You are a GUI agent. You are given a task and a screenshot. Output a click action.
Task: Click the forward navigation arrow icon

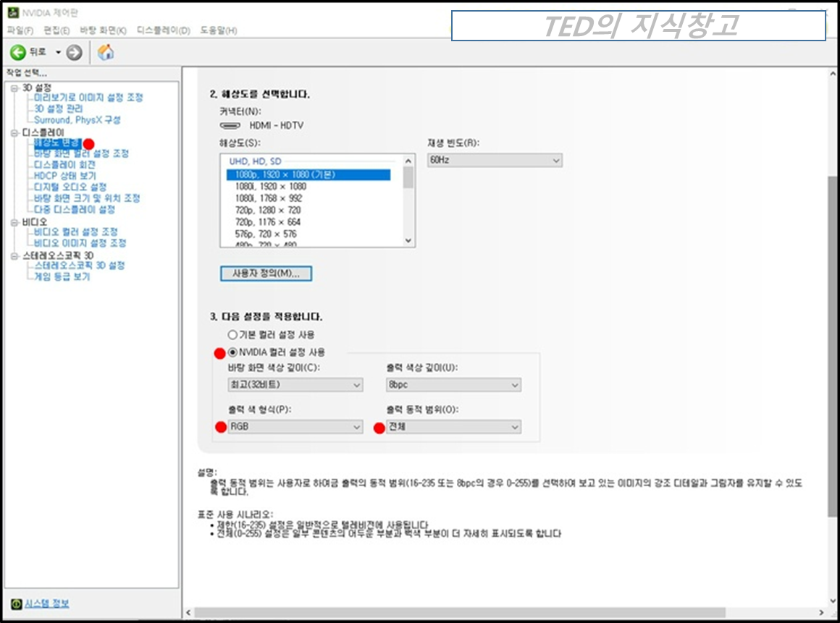pyautogui.click(x=74, y=52)
